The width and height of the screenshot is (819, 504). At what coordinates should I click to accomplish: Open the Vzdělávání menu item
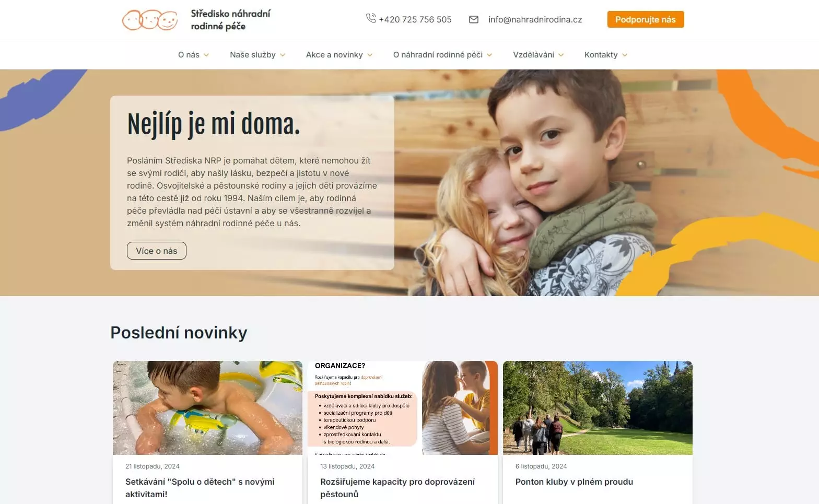coord(533,55)
